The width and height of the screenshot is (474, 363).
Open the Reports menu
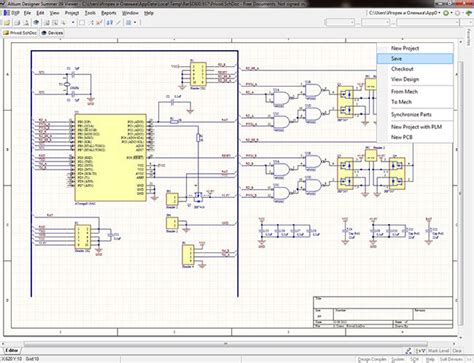[x=109, y=13]
